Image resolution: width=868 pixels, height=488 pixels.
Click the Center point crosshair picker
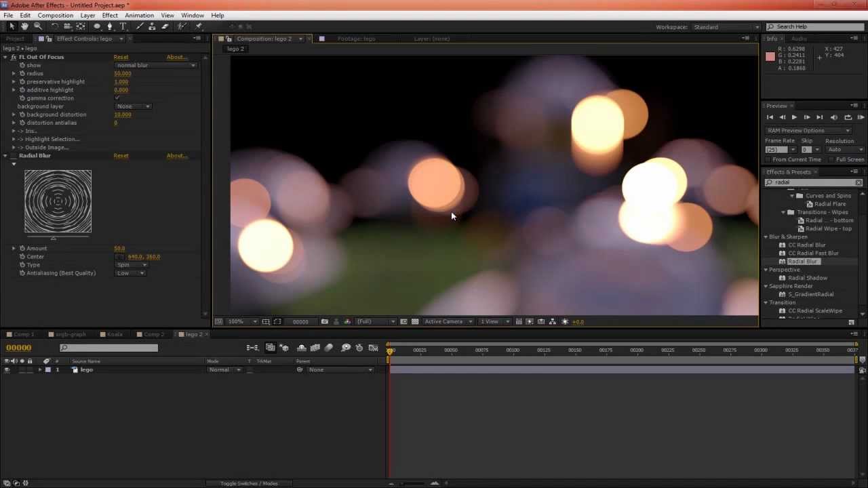pyautogui.click(x=120, y=257)
